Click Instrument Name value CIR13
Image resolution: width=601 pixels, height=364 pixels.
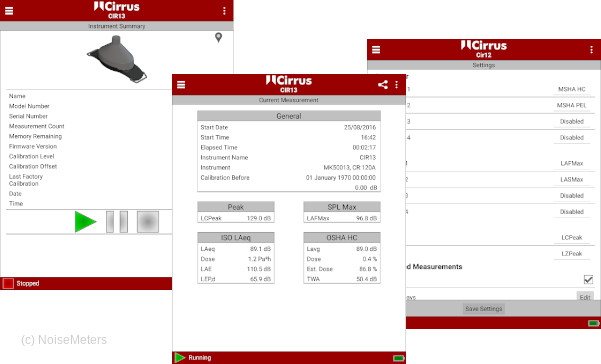(x=368, y=157)
